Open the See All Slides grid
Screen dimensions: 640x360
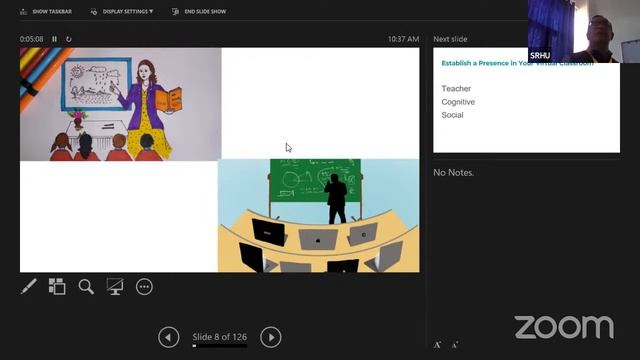(57, 287)
